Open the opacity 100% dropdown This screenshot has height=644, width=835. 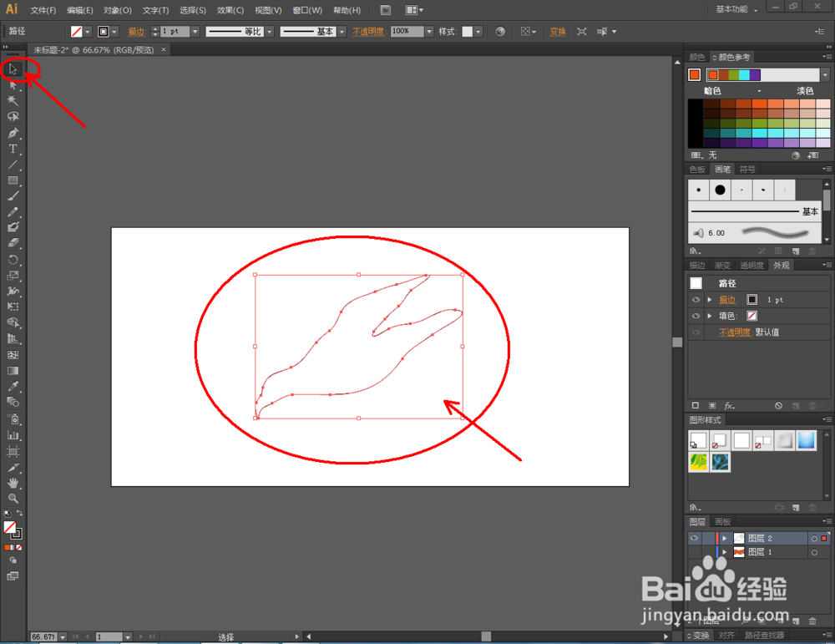(x=429, y=32)
